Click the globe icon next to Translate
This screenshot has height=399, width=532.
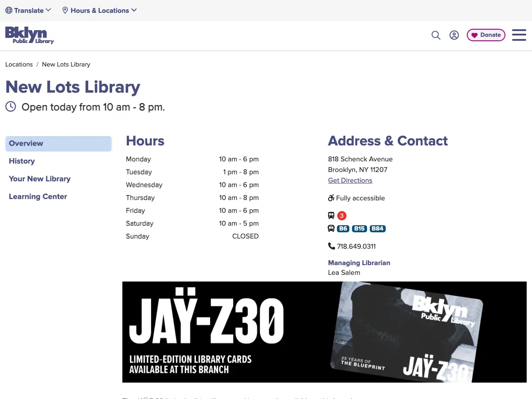click(x=9, y=10)
